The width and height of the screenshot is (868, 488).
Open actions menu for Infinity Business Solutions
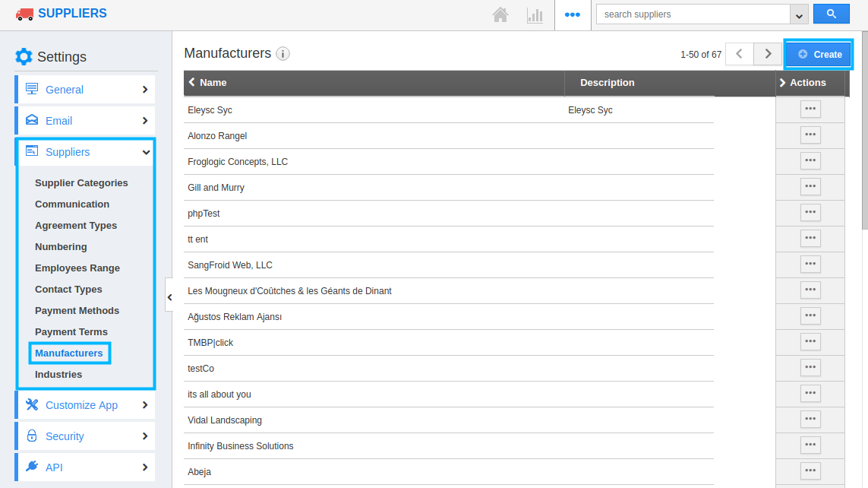click(810, 445)
